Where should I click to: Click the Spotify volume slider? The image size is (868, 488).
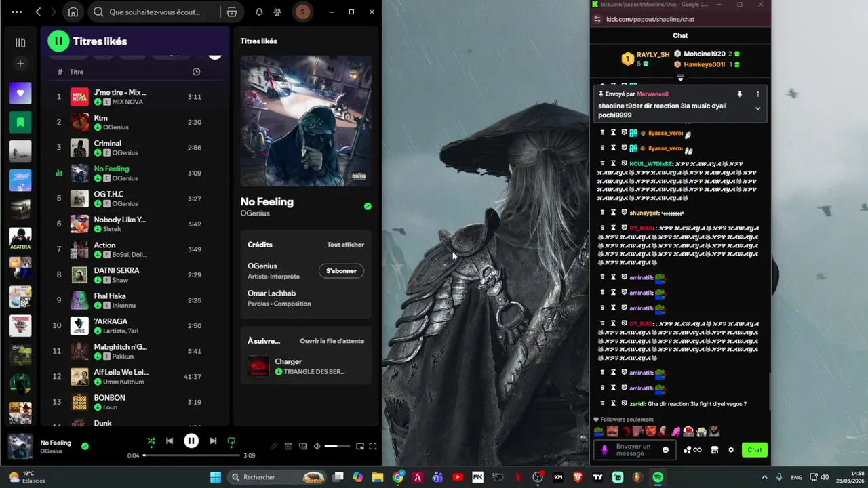pyautogui.click(x=338, y=446)
